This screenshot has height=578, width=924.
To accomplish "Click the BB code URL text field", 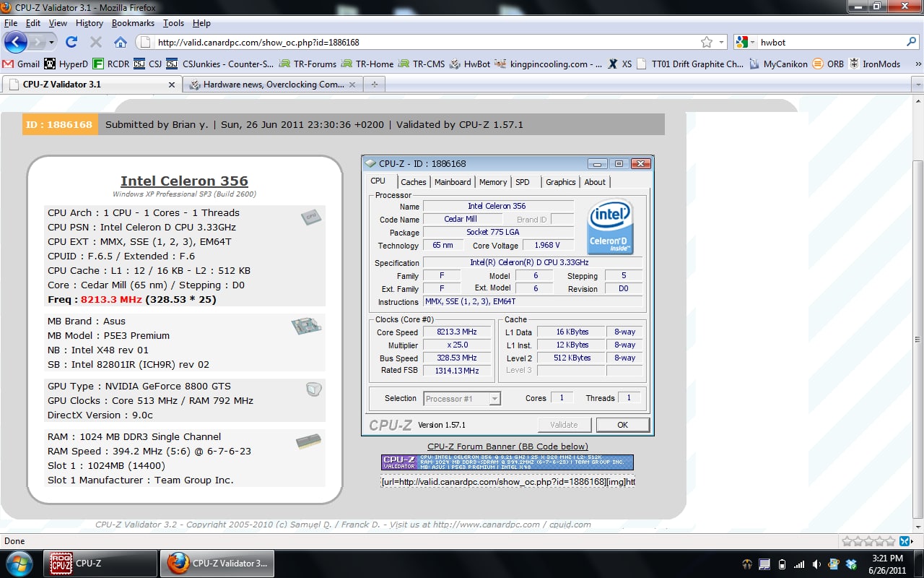I will (507, 481).
